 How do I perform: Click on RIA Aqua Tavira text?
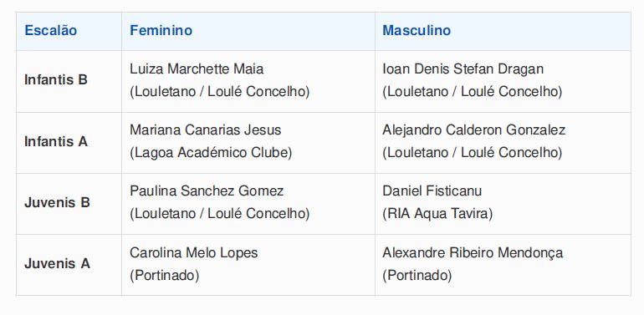click(437, 214)
